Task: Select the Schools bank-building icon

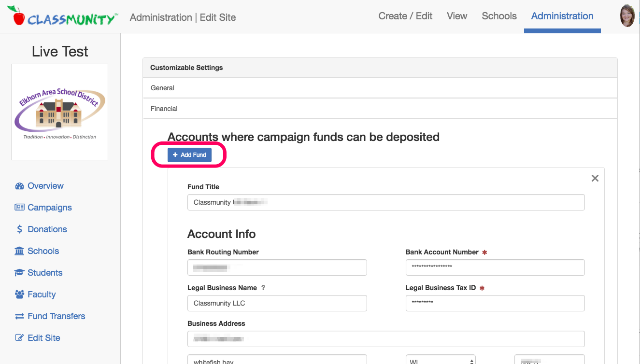Action: (x=19, y=251)
